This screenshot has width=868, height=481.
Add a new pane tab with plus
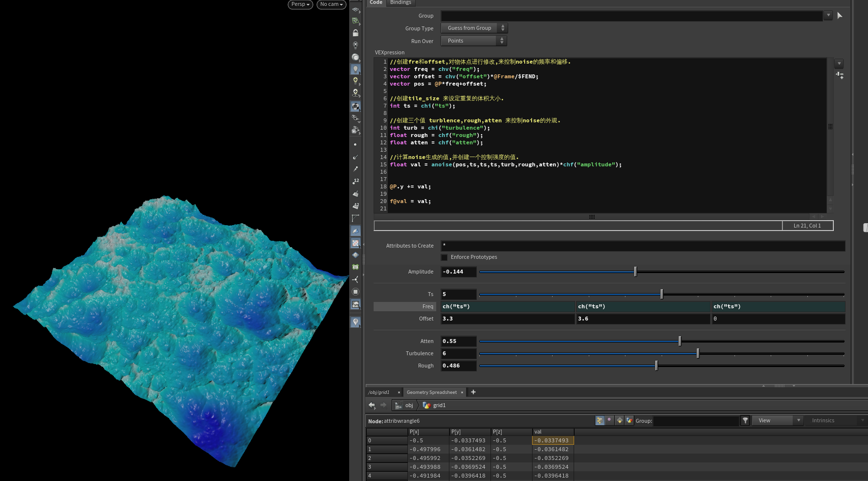point(473,392)
